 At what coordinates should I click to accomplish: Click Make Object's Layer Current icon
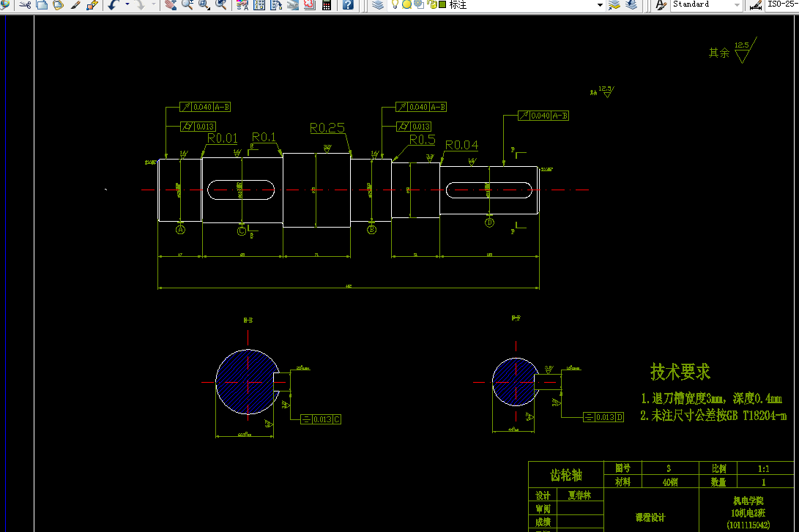(x=614, y=5)
